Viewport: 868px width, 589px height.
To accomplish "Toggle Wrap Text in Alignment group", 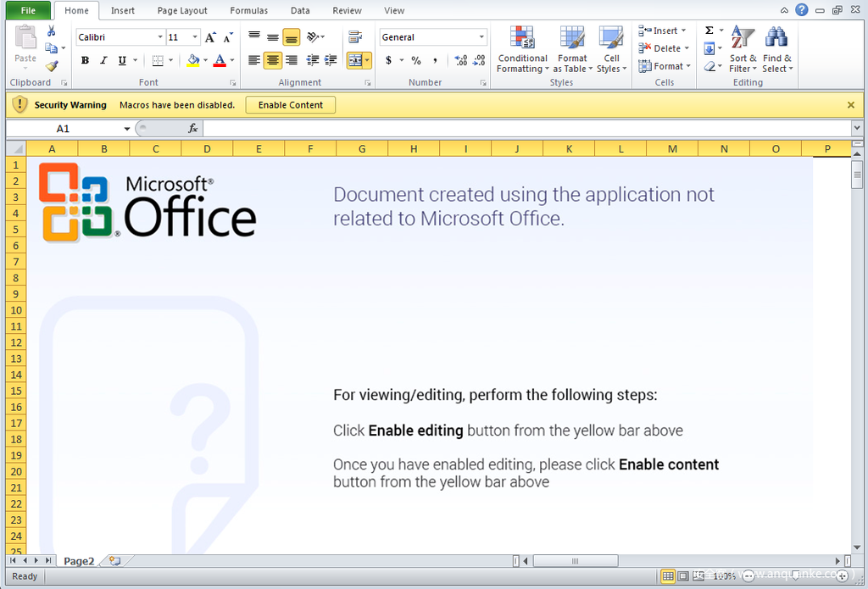I will 355,37.
